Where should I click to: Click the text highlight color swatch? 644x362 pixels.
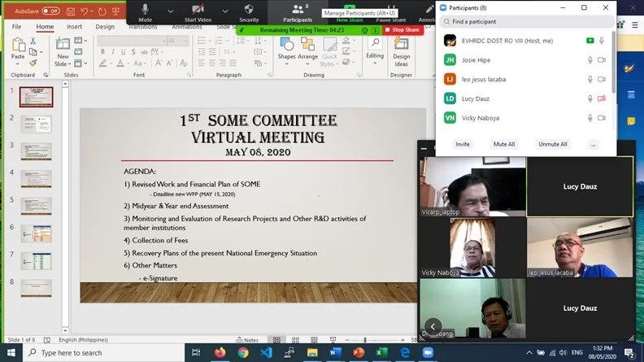(102, 63)
